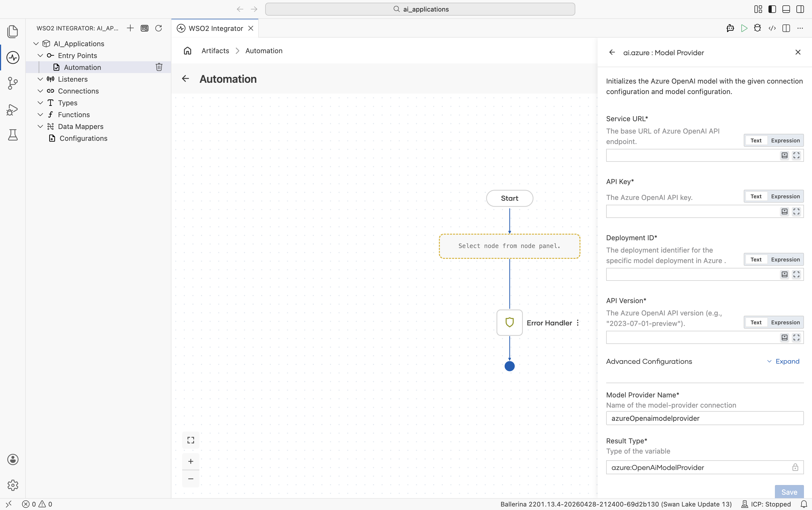Zoom out on the diagram
812x510 pixels.
[x=191, y=479]
